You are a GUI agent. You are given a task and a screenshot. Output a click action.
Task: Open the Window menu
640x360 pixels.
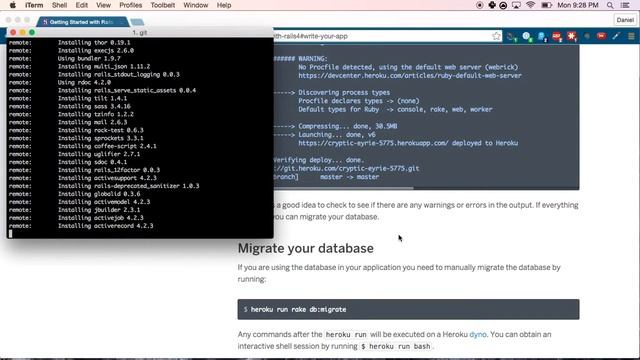[x=196, y=5]
